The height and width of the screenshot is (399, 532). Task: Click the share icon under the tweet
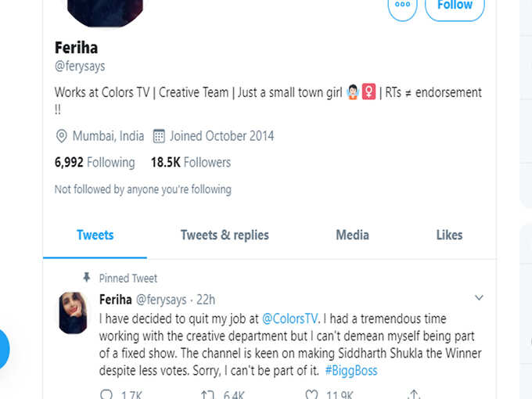[414, 394]
